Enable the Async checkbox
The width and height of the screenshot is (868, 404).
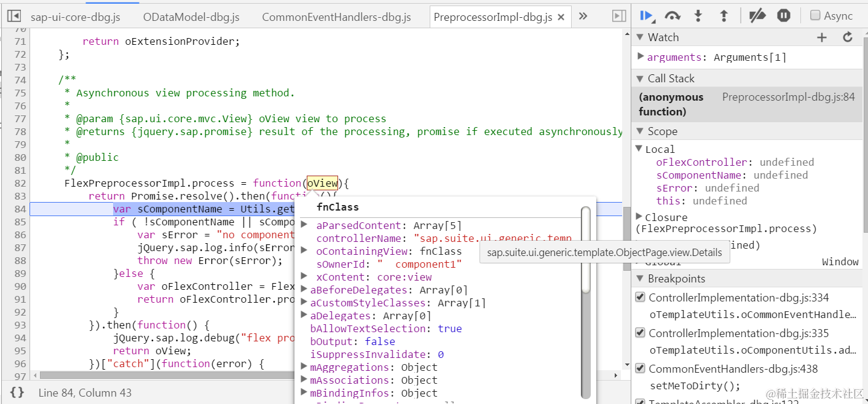tap(815, 16)
